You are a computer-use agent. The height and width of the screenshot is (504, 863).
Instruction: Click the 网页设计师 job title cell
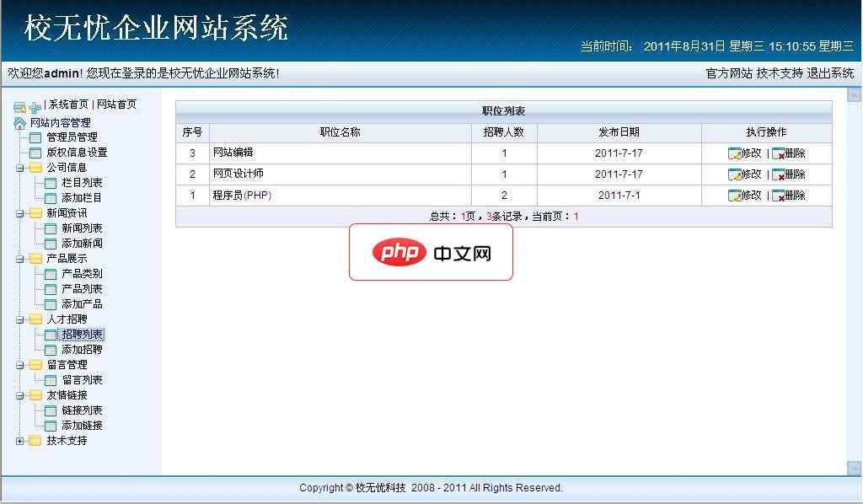pos(340,174)
